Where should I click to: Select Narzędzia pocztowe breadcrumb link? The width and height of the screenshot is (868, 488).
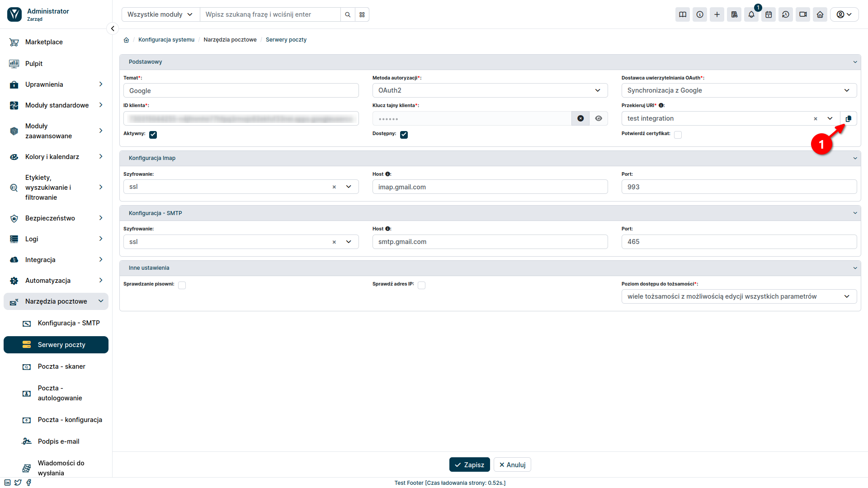[x=230, y=39]
